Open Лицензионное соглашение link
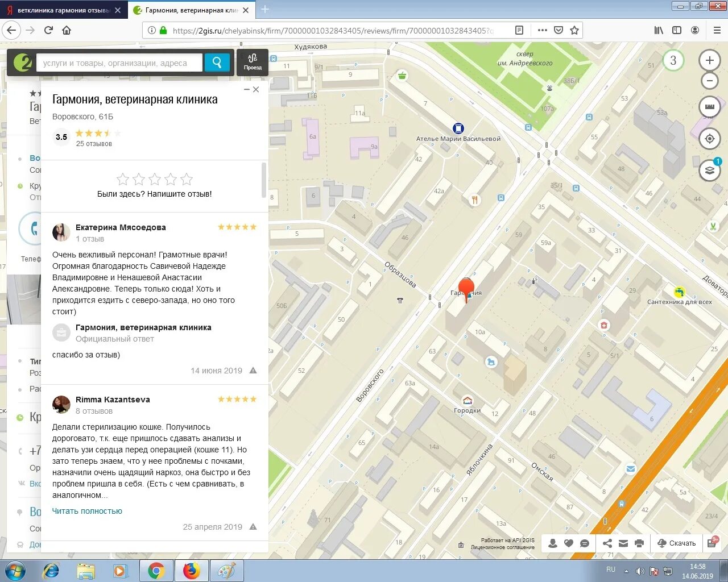Image resolution: width=728 pixels, height=582 pixels. [x=503, y=547]
